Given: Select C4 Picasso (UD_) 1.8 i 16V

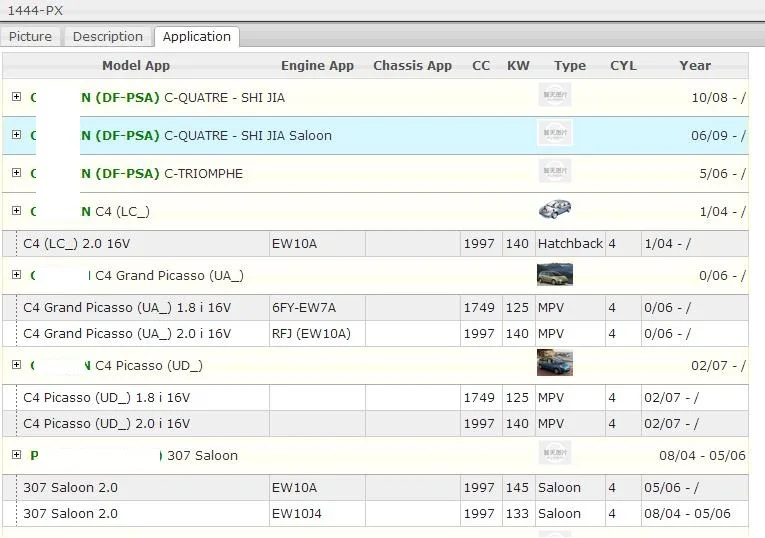Looking at the screenshot, I should [x=375, y=398].
